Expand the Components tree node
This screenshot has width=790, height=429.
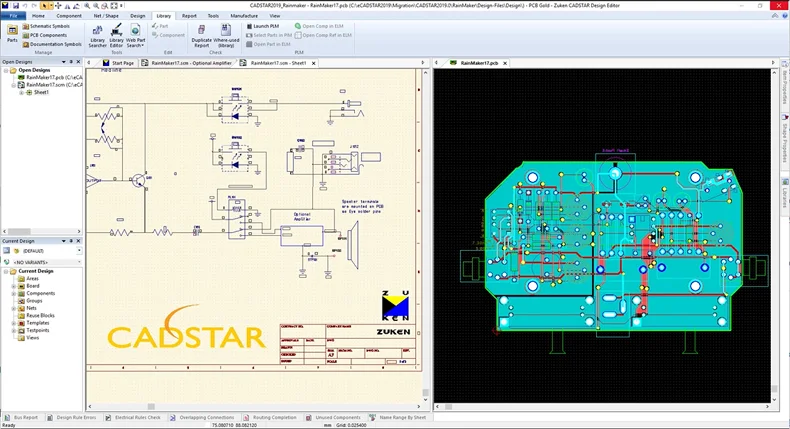(x=14, y=293)
